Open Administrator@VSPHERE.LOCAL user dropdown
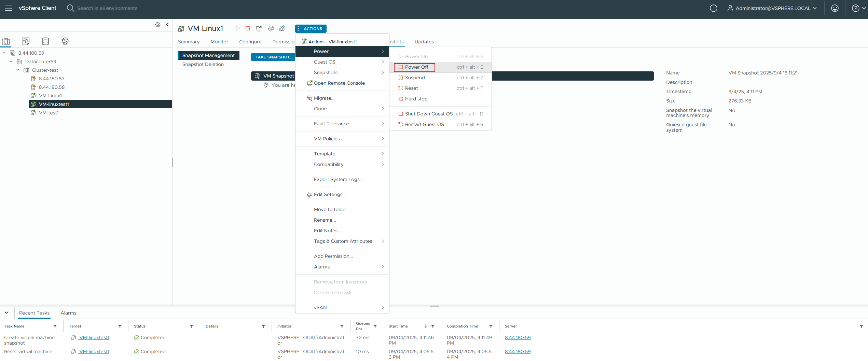The height and width of the screenshot is (361, 868). point(772,8)
